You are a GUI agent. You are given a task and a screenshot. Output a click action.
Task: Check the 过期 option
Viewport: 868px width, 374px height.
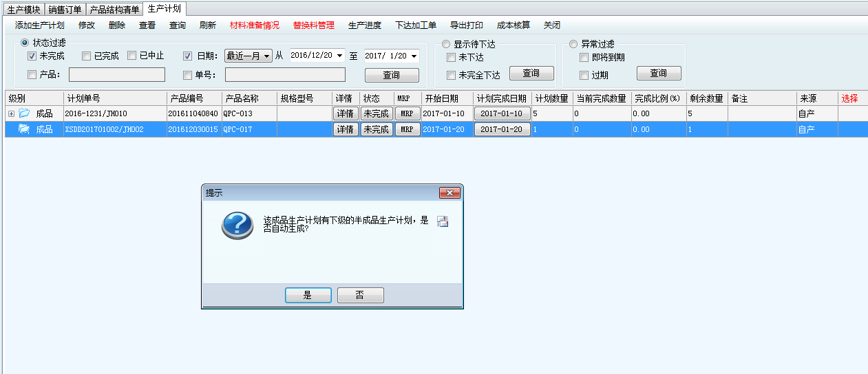(584, 76)
